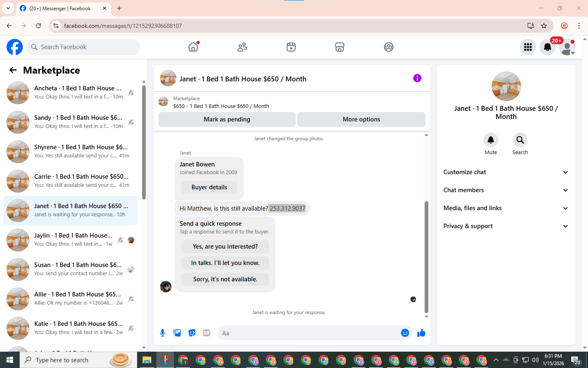Click the browser tab search dropdown arrow
This screenshot has height=368, width=588.
coord(8,8)
